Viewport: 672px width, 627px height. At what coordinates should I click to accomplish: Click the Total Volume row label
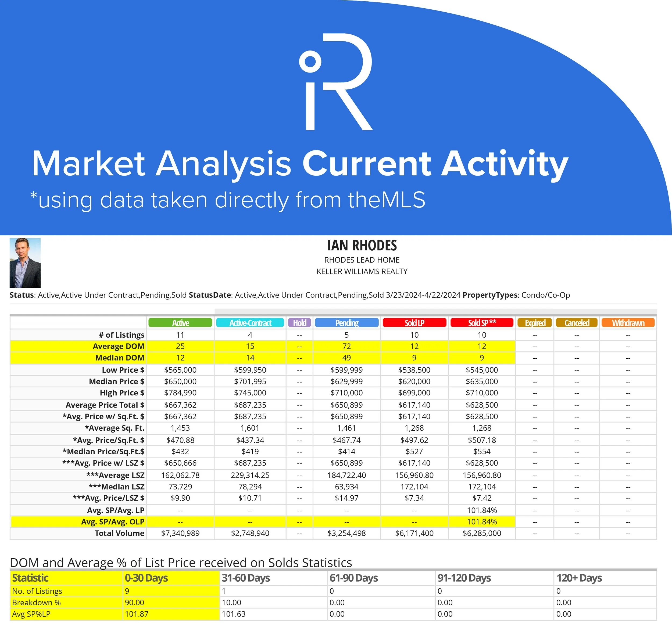119,533
